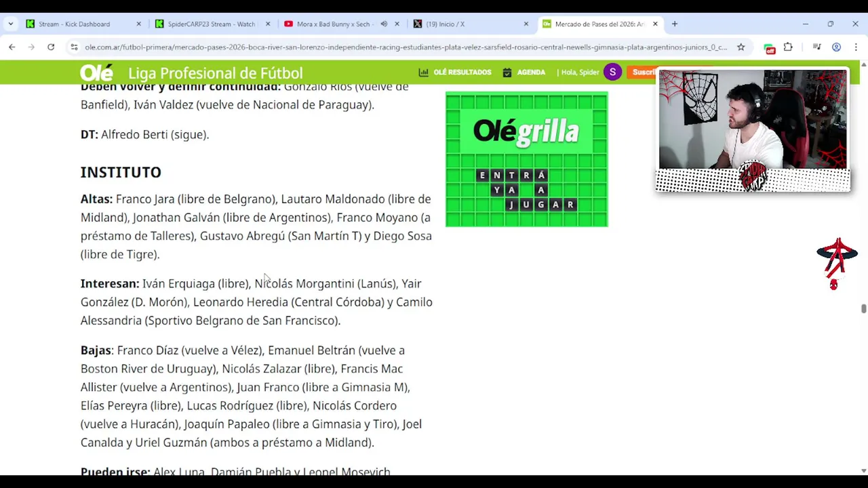Click the 'Pueden irse:' label
This screenshot has height=488, width=868.
[115, 472]
